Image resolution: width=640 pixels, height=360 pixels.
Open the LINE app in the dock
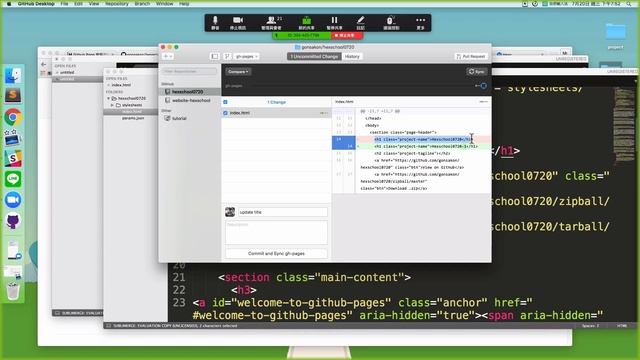(x=13, y=179)
